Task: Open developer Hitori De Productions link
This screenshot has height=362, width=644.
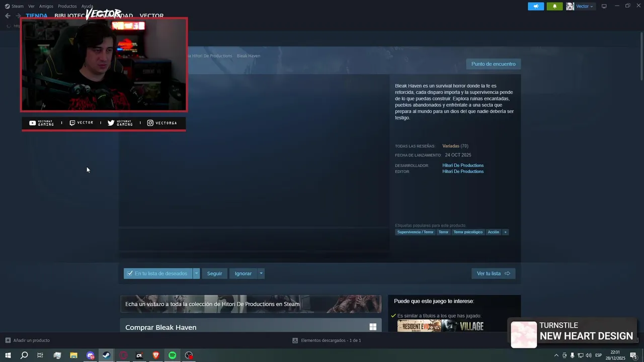Action: 463,165
